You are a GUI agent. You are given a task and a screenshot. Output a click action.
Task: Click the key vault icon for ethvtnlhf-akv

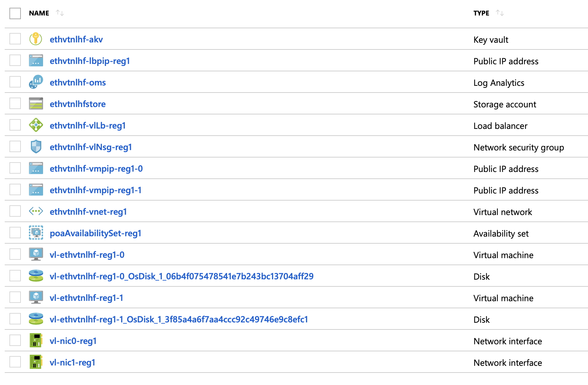pos(36,39)
